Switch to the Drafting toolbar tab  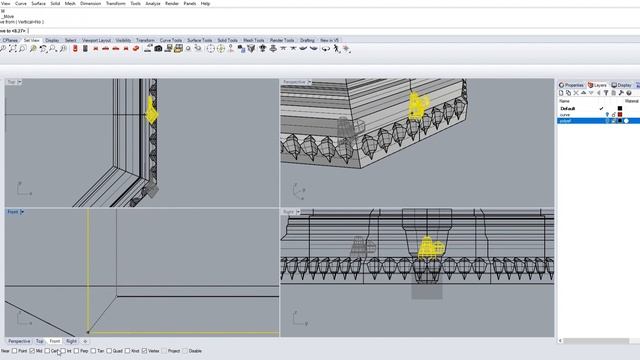click(x=307, y=40)
